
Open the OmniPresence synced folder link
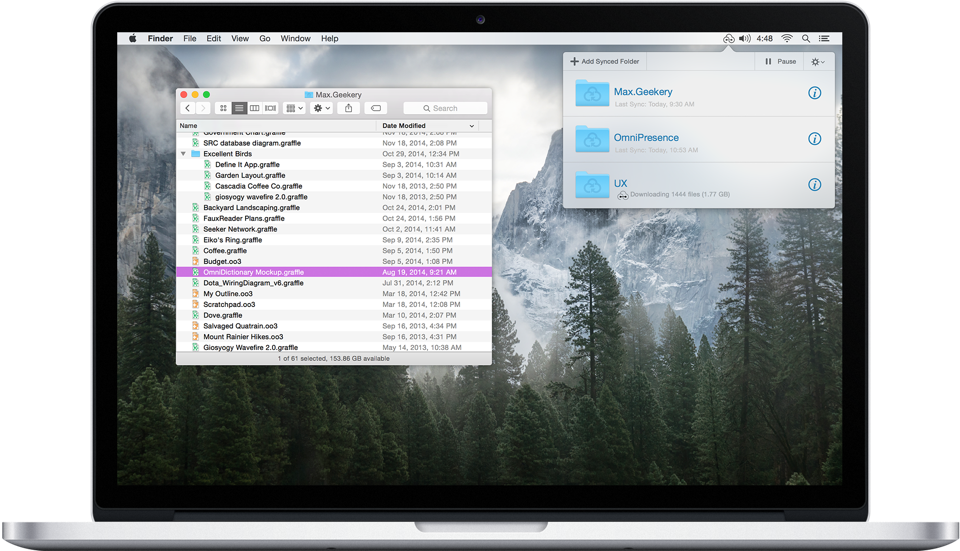646,138
